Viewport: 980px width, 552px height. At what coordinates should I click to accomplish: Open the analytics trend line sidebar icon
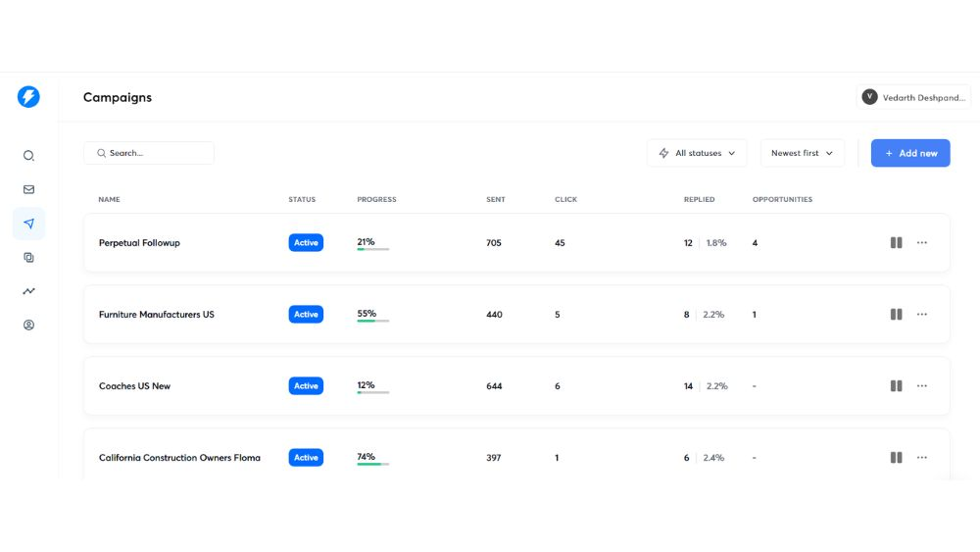click(28, 291)
